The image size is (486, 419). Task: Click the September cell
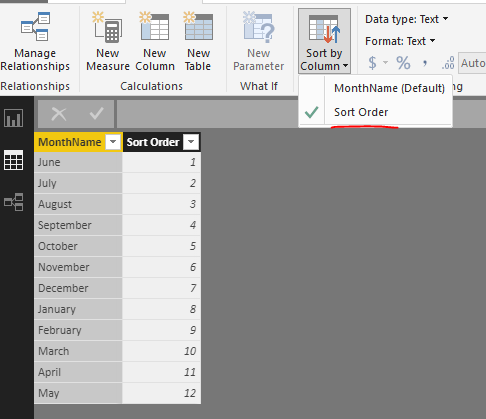(78, 225)
